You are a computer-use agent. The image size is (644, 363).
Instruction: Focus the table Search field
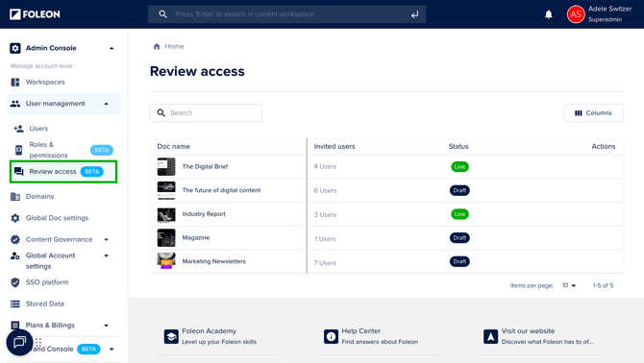pyautogui.click(x=206, y=112)
